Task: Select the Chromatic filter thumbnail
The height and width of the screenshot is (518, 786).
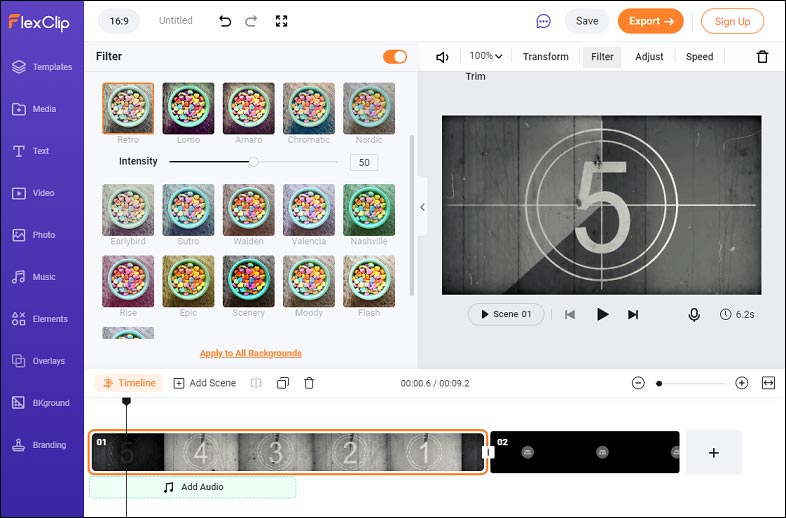Action: [309, 108]
